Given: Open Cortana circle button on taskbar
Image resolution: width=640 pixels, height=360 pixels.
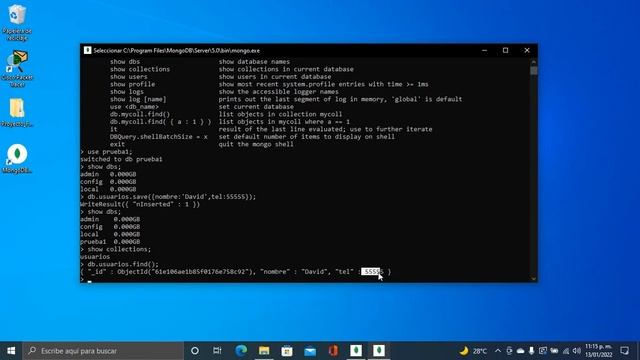Looking at the screenshot, I should tap(195, 351).
